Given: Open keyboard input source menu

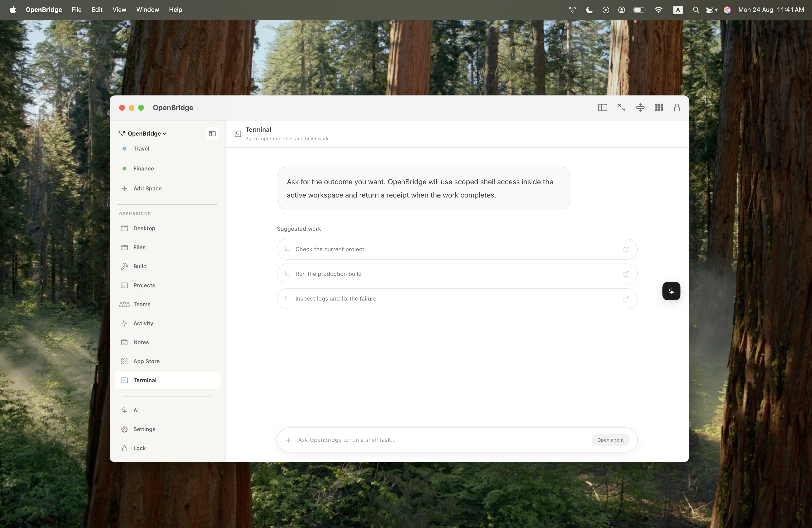Looking at the screenshot, I should 678,10.
